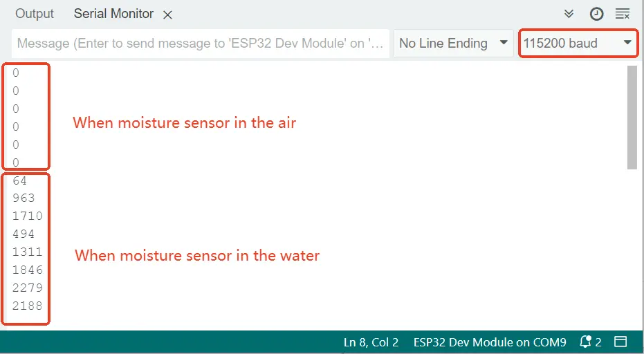
Task: Click the 1710 value in serial output
Action: 28,216
